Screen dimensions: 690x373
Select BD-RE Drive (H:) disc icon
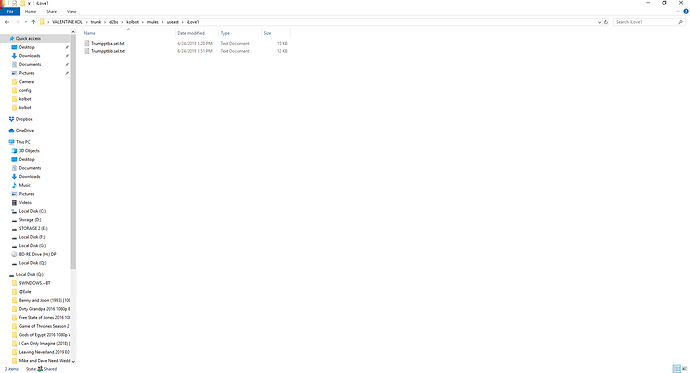tap(14, 254)
